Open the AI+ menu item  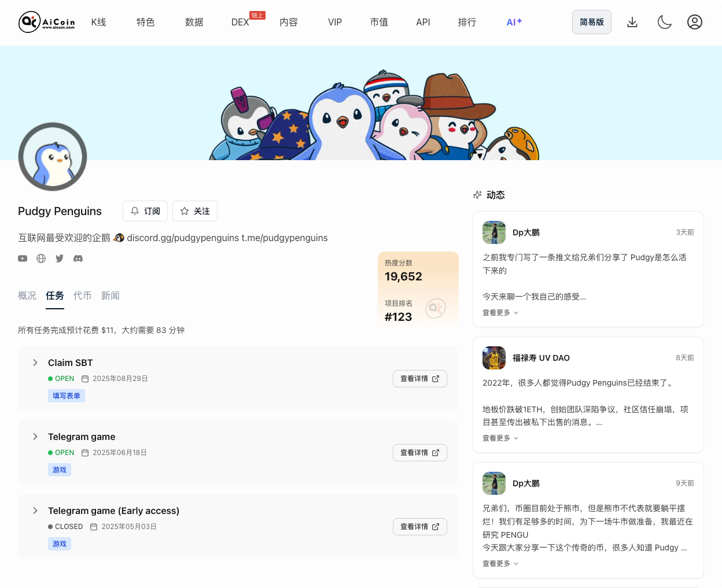click(x=514, y=22)
